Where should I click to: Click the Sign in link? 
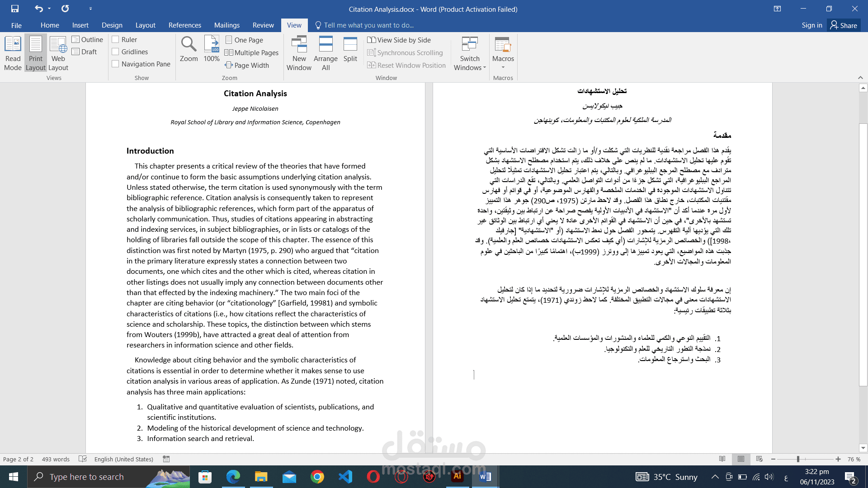[812, 25]
